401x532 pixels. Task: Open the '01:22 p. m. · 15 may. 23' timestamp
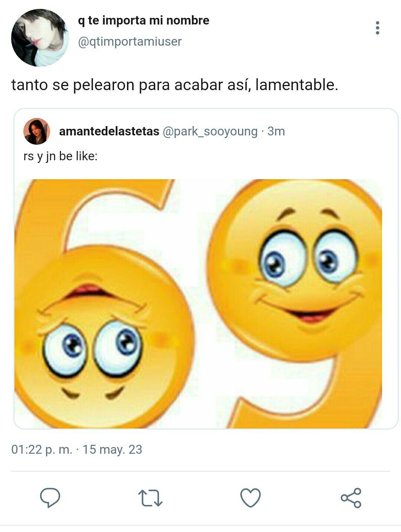(x=77, y=450)
